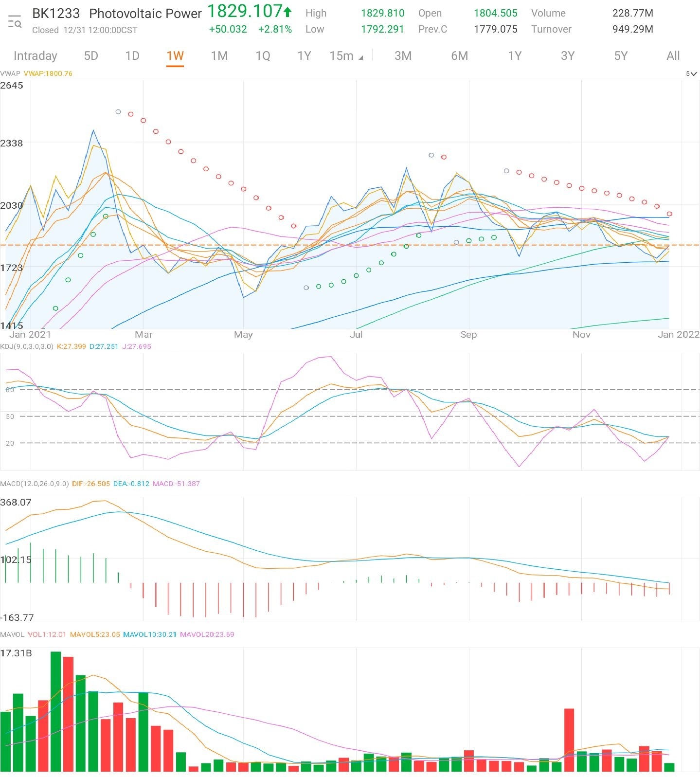This screenshot has height=777, width=700.
Task: Click the orange dashed previous-close line
Action: pyautogui.click(x=350, y=245)
